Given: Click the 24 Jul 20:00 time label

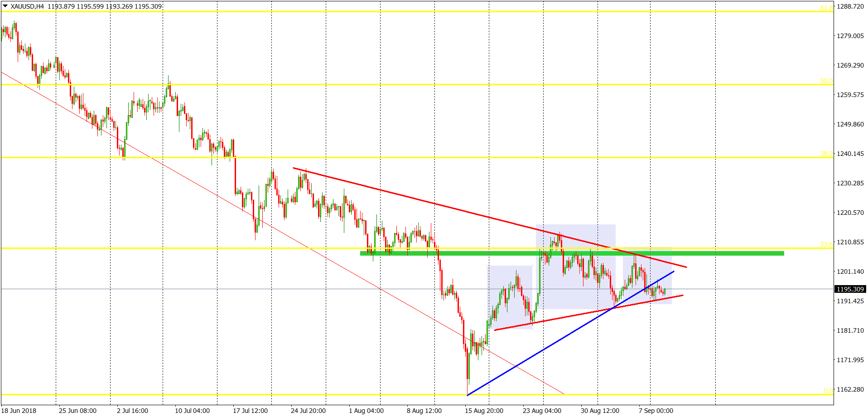Looking at the screenshot, I should (x=308, y=411).
